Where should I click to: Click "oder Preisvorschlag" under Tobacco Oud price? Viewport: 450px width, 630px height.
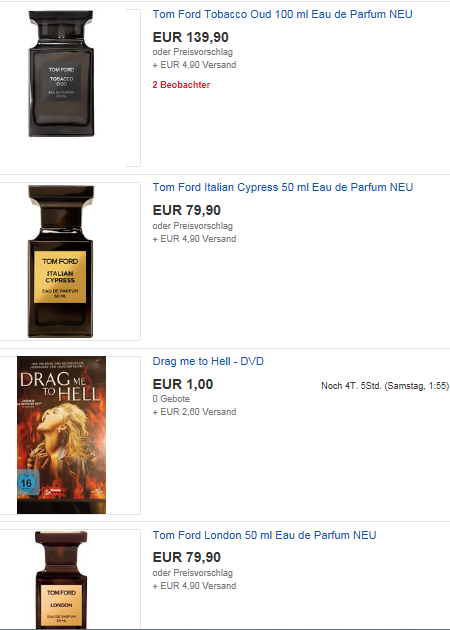[192, 52]
